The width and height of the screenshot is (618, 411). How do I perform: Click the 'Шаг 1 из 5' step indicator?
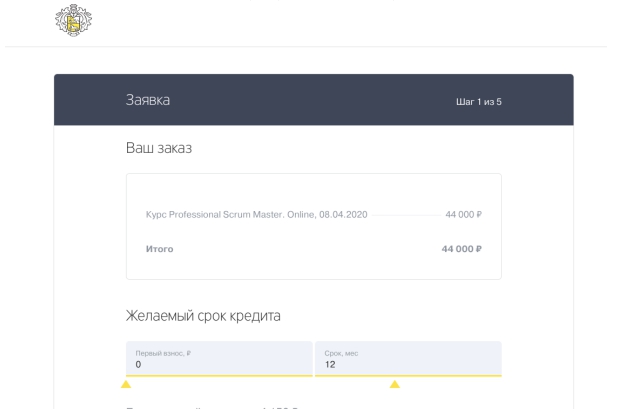pyautogui.click(x=478, y=102)
